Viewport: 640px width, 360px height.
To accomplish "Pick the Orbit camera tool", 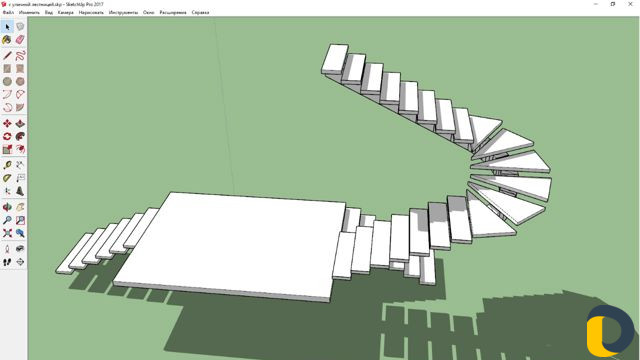I will 7,207.
